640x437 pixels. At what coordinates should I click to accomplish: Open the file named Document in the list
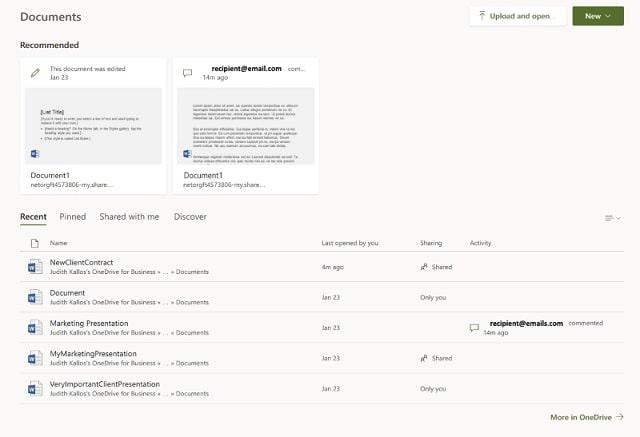68,292
